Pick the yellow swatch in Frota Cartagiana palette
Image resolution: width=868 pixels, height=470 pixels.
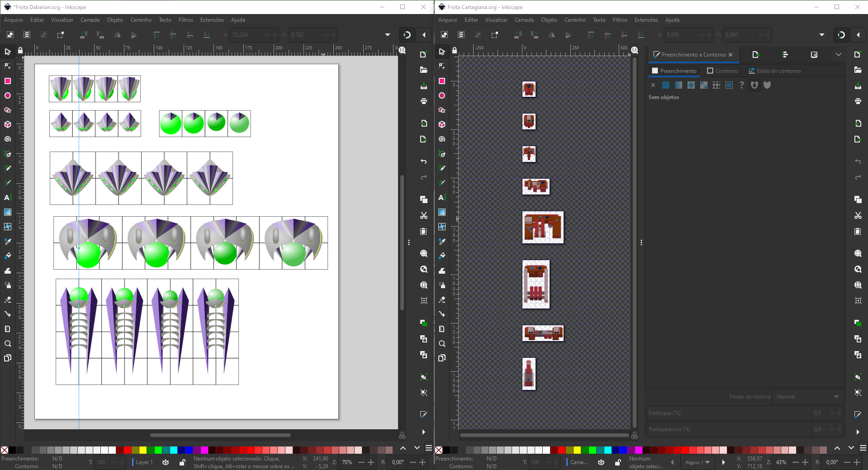[577, 450]
